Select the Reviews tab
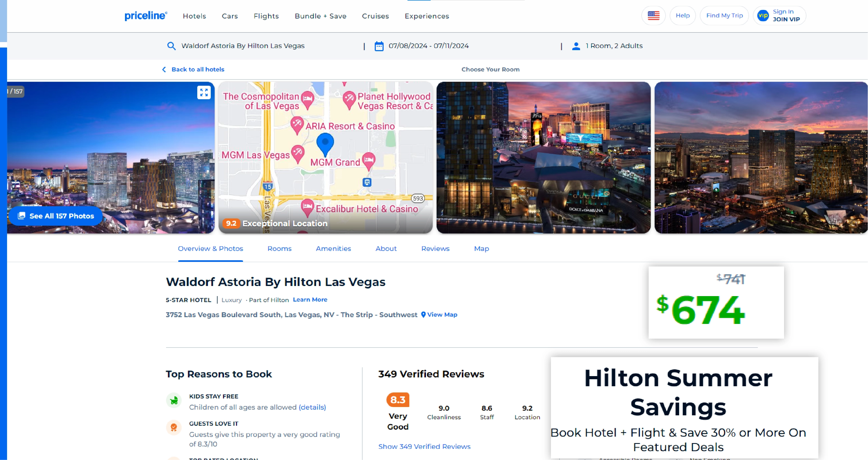Image resolution: width=868 pixels, height=460 pixels. (x=435, y=249)
